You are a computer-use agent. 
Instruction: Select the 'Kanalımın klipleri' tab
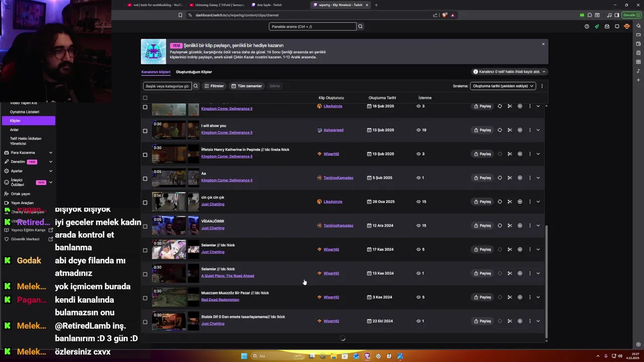point(155,72)
